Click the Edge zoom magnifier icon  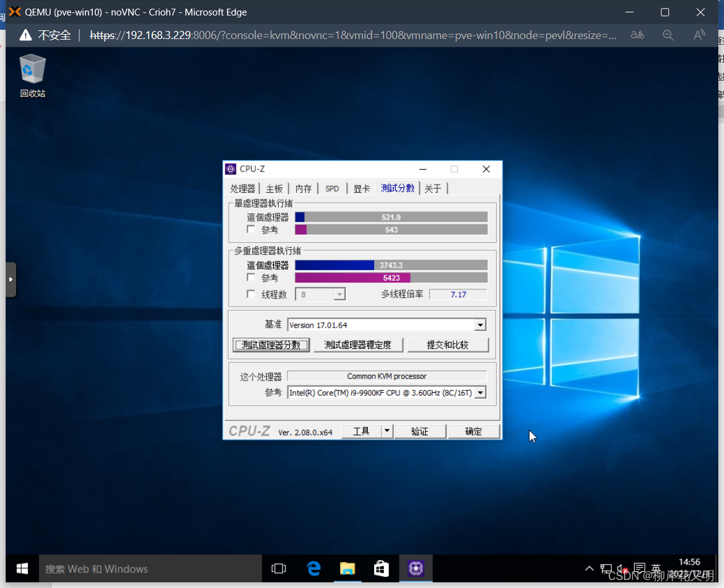(668, 35)
